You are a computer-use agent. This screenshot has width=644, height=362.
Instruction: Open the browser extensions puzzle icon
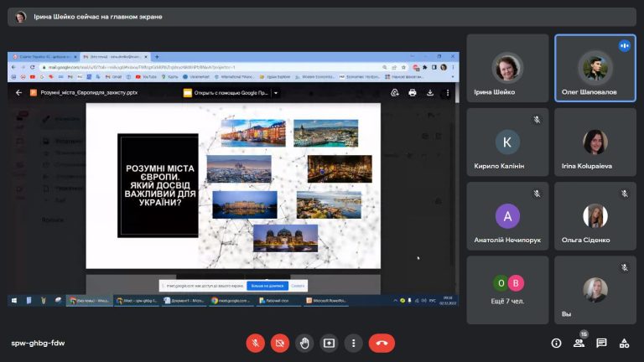pos(424,67)
